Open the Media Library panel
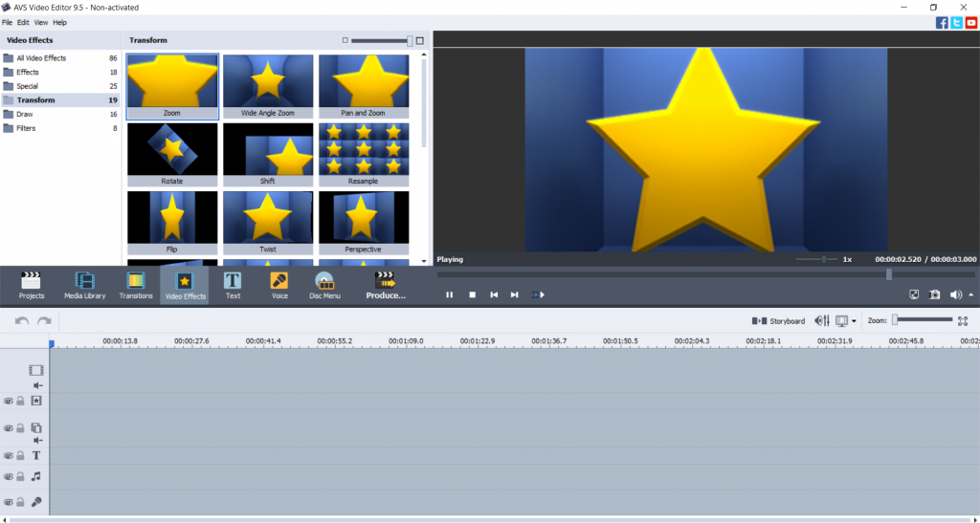 tap(85, 285)
